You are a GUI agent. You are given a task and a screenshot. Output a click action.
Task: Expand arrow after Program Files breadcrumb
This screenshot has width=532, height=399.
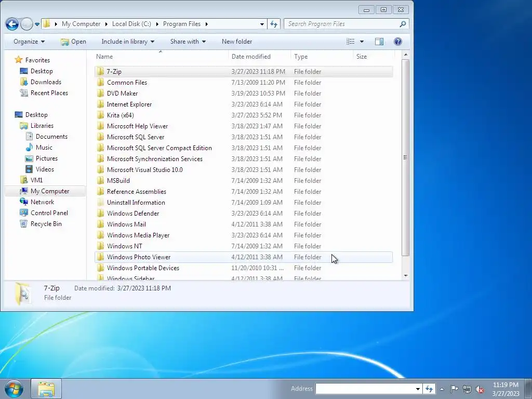point(207,24)
